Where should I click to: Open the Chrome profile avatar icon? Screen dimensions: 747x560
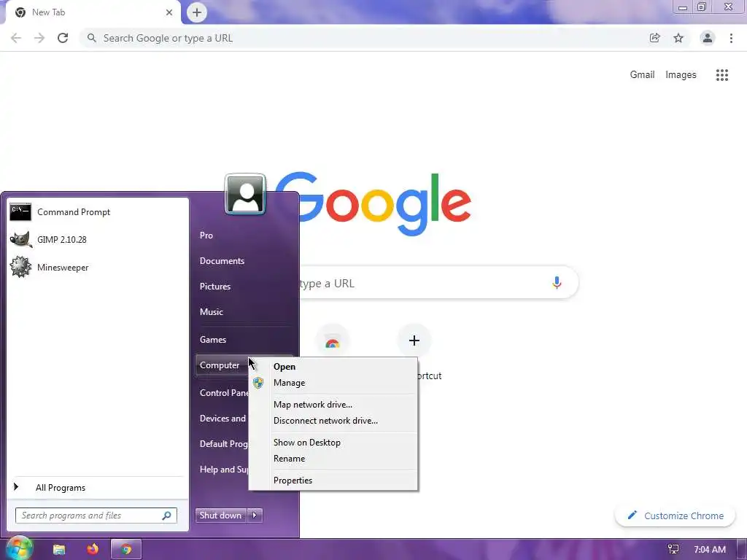[708, 38]
